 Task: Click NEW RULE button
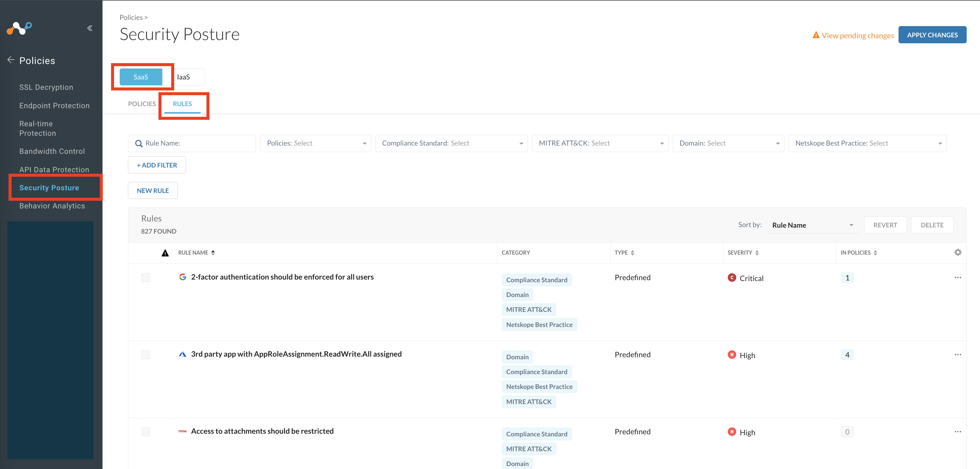point(153,190)
